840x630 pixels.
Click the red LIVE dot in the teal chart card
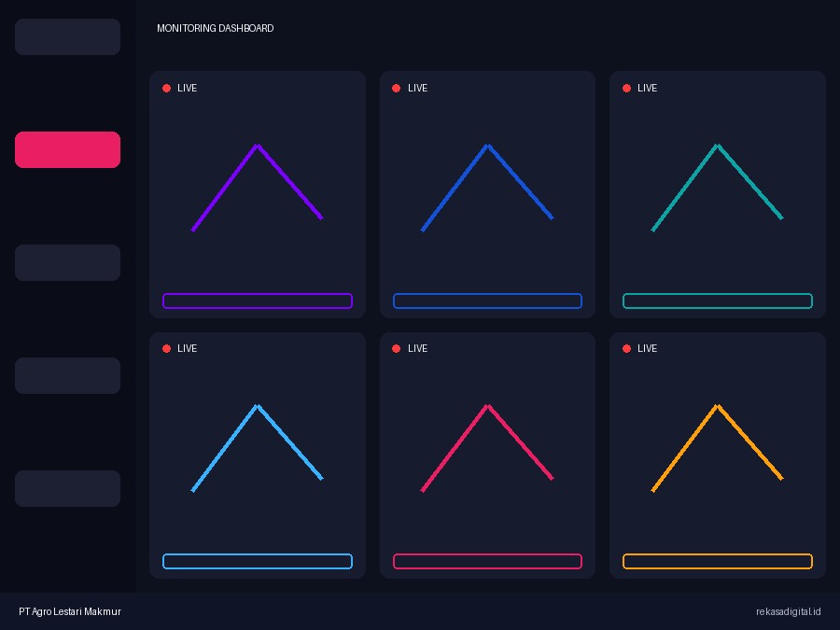click(x=627, y=88)
